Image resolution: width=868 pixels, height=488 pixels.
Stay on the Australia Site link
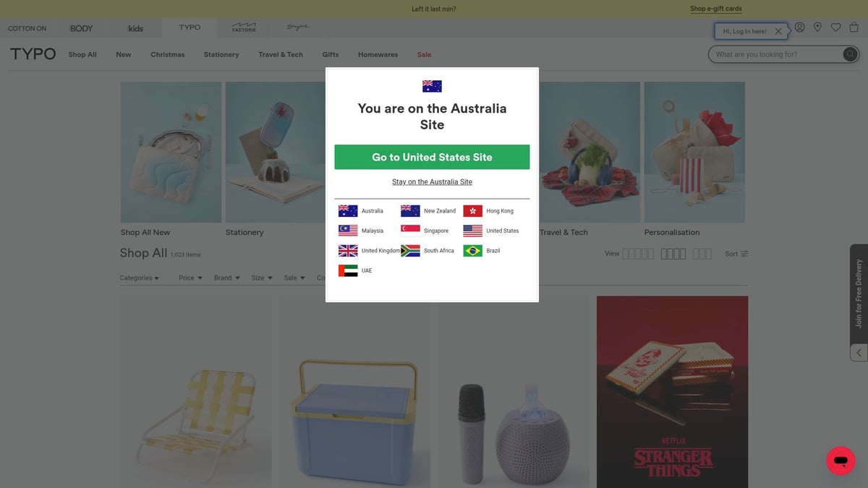432,182
